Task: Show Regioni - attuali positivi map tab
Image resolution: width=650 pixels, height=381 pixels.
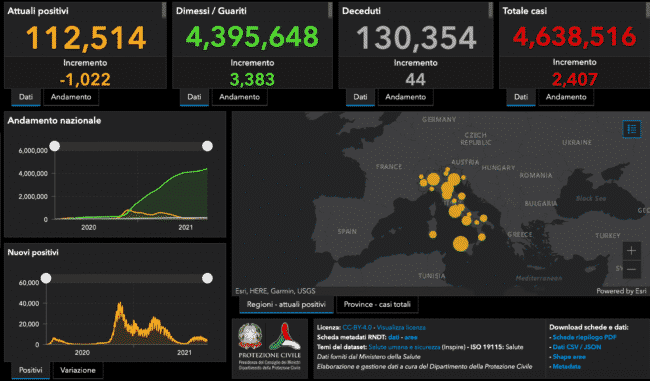Action: 286,304
